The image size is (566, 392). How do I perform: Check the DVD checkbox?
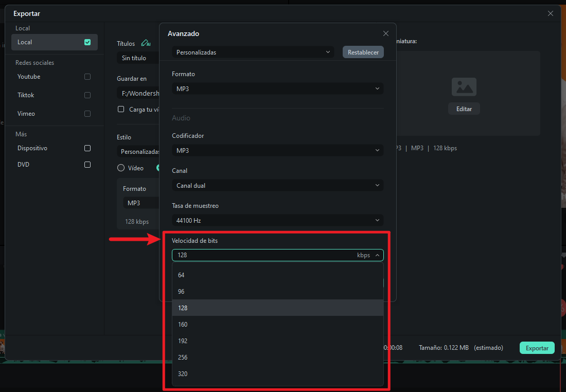[x=87, y=165]
